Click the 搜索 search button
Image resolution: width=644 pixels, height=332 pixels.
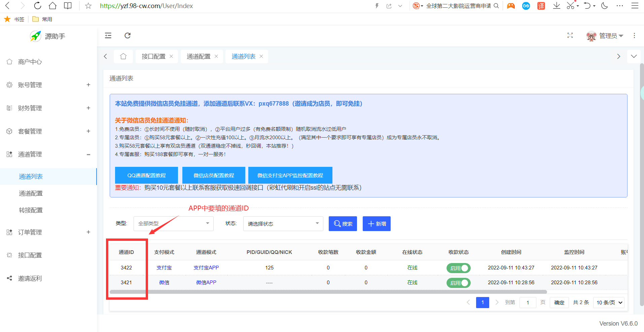point(343,224)
